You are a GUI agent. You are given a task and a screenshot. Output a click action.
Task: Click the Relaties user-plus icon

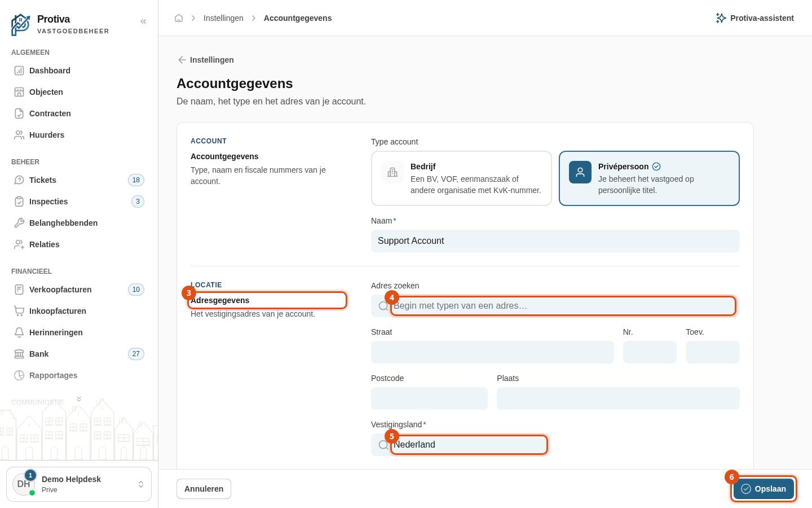19,244
